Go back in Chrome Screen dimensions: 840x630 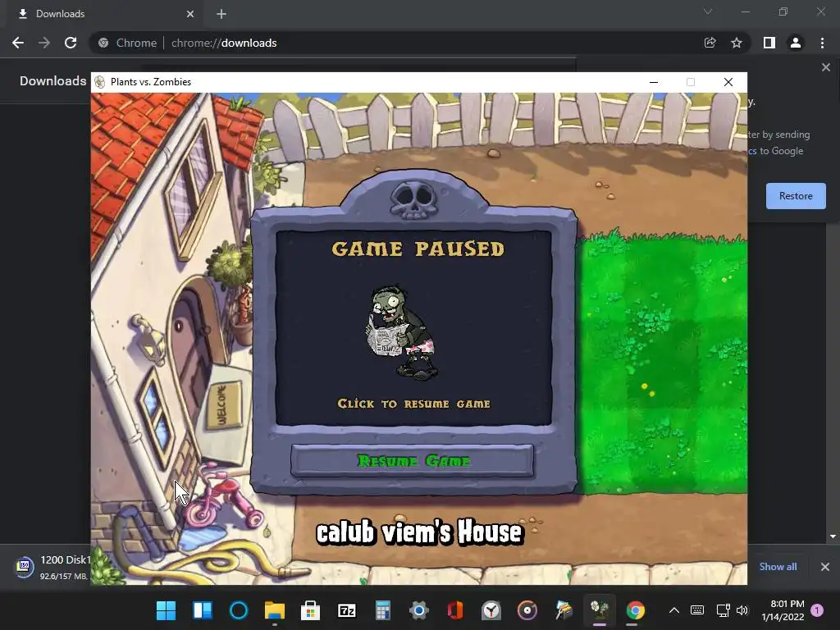tap(18, 43)
